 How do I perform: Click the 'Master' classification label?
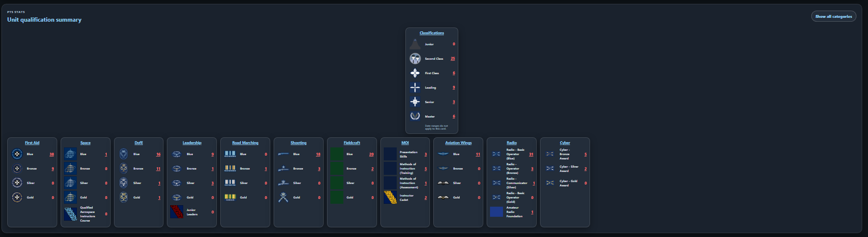[429, 117]
